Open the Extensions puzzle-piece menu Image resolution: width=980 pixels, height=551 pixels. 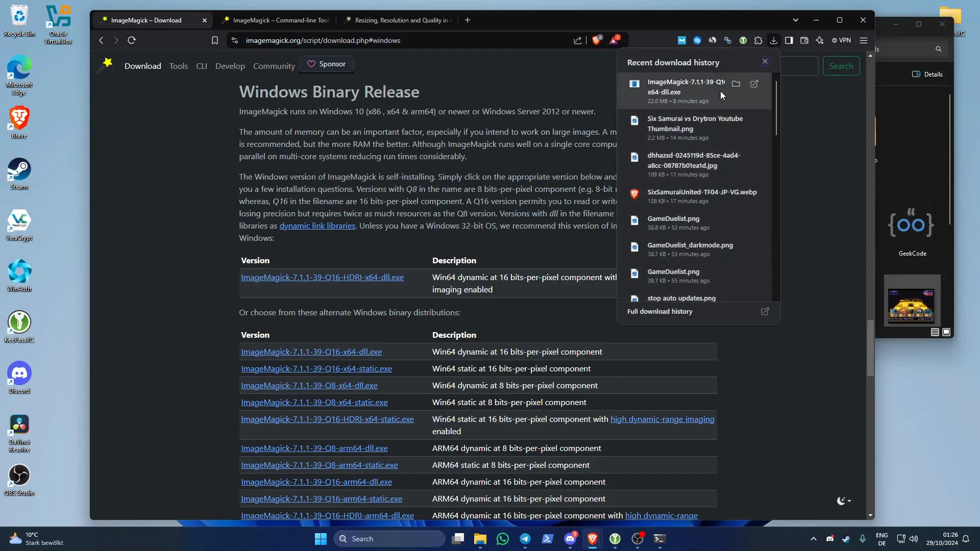[758, 40]
